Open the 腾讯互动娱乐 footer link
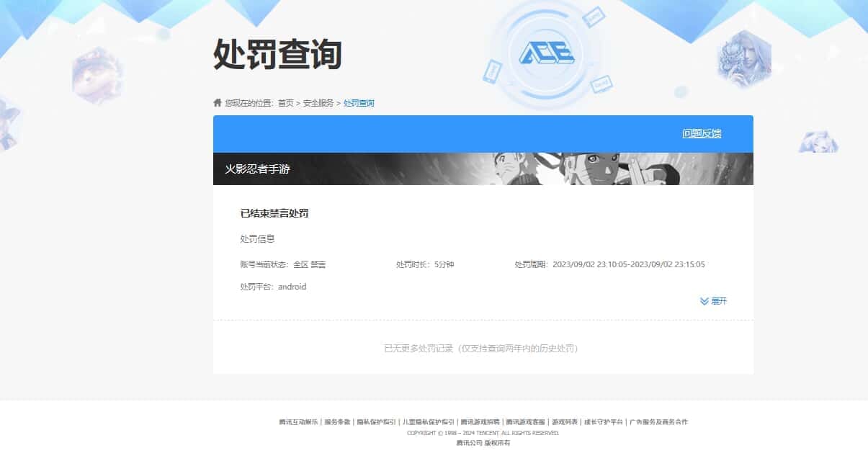 (x=299, y=421)
